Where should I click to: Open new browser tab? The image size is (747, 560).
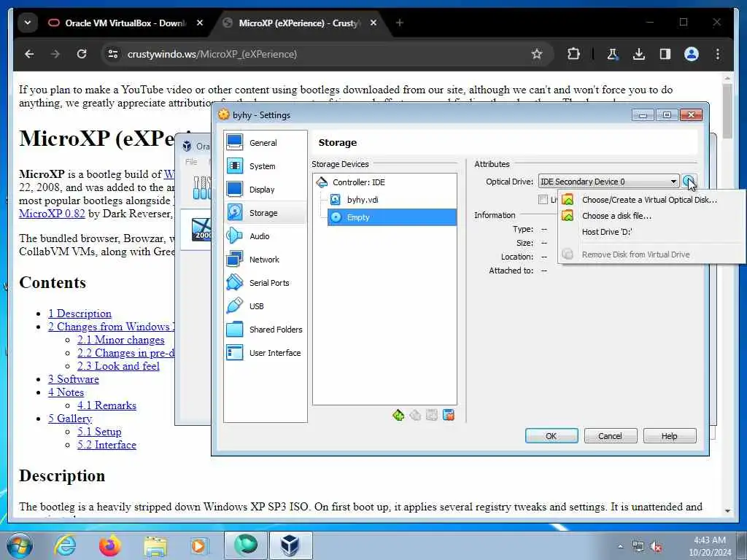tap(399, 23)
